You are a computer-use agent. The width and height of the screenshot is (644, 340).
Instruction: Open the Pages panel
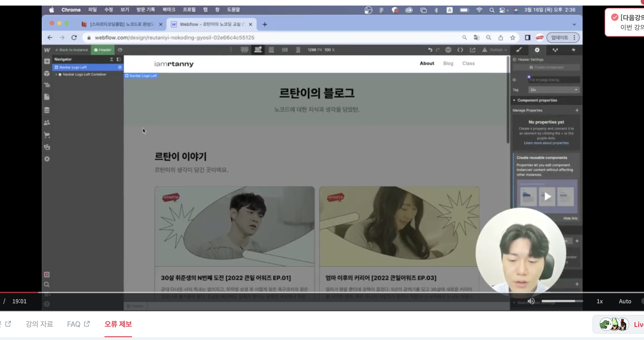pos(47,97)
